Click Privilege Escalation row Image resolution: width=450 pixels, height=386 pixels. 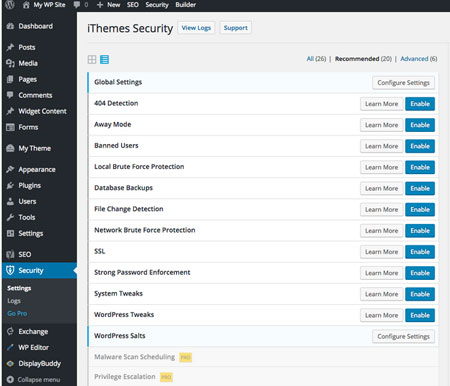(263, 377)
